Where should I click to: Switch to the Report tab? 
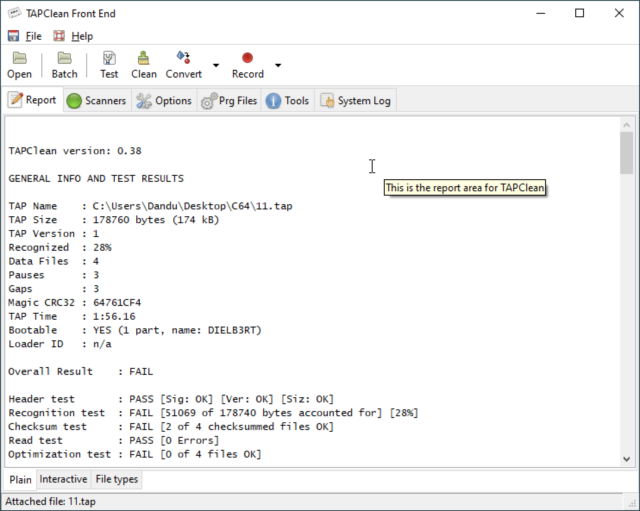(x=32, y=100)
